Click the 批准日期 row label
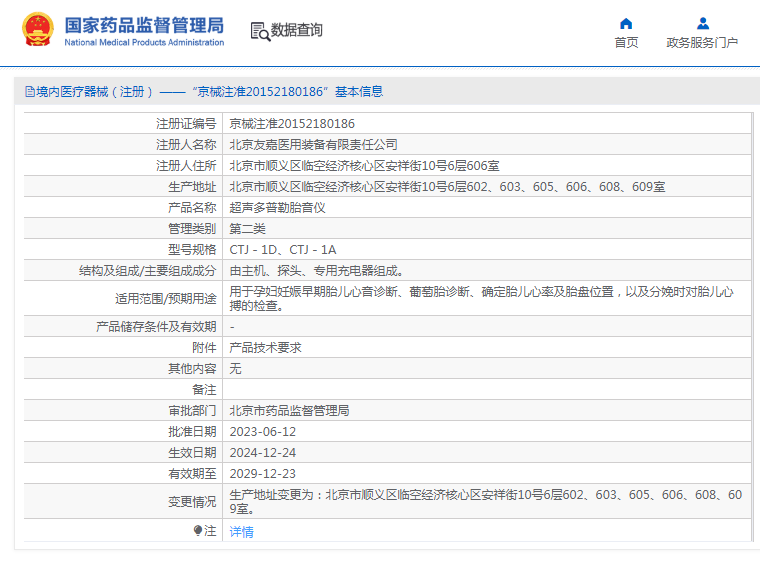The height and width of the screenshot is (562, 760). (x=192, y=432)
